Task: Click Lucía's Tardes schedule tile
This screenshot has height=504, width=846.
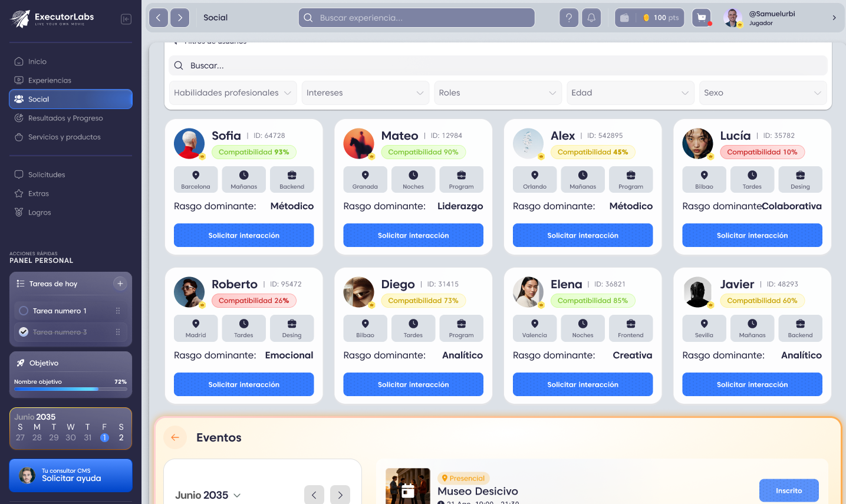Action: point(752,179)
